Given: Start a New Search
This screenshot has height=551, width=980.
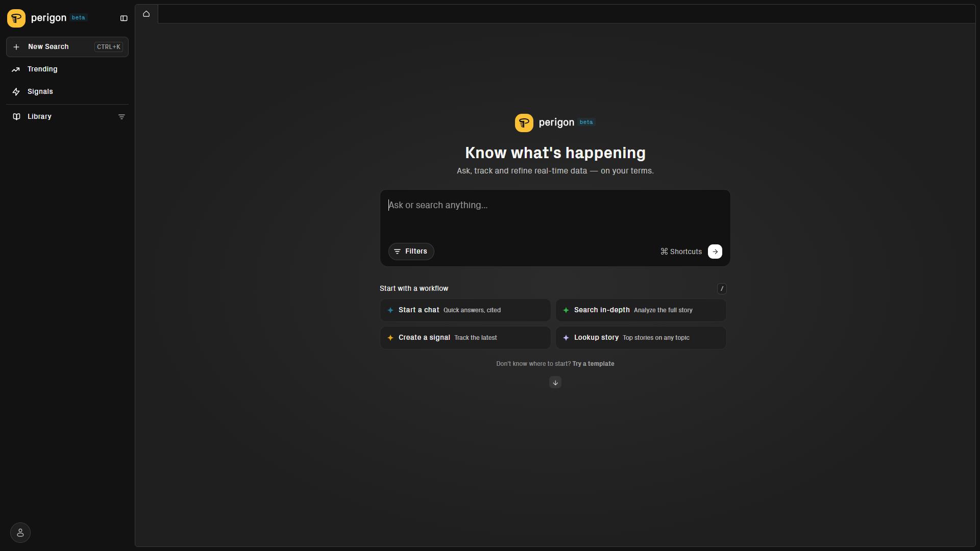Looking at the screenshot, I should pyautogui.click(x=67, y=47).
